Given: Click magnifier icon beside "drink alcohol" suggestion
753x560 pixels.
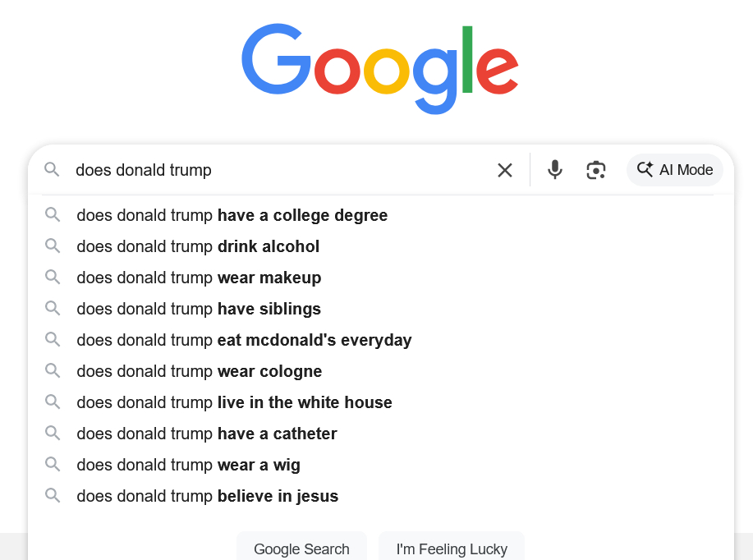Looking at the screenshot, I should click(53, 246).
